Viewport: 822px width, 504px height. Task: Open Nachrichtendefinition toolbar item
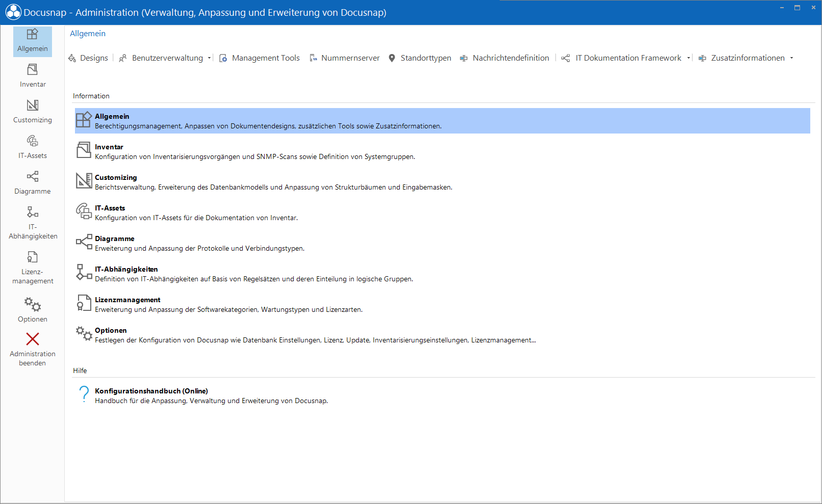[504, 58]
